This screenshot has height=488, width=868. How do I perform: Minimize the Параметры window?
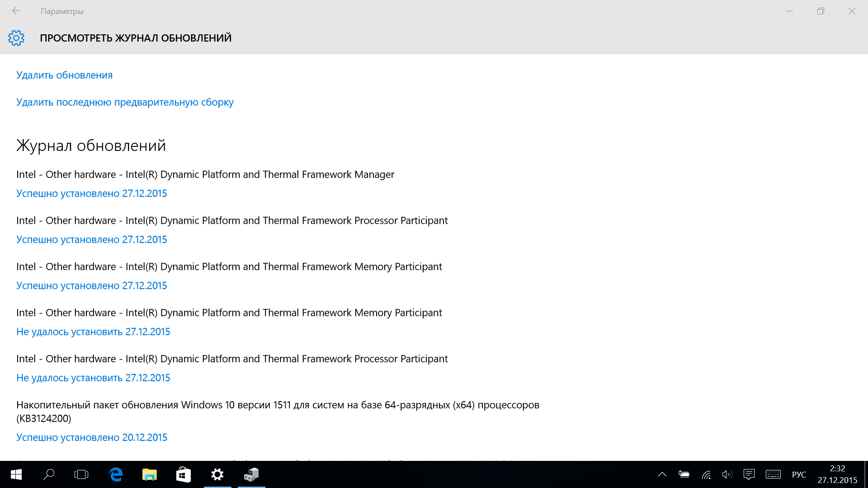(x=790, y=11)
